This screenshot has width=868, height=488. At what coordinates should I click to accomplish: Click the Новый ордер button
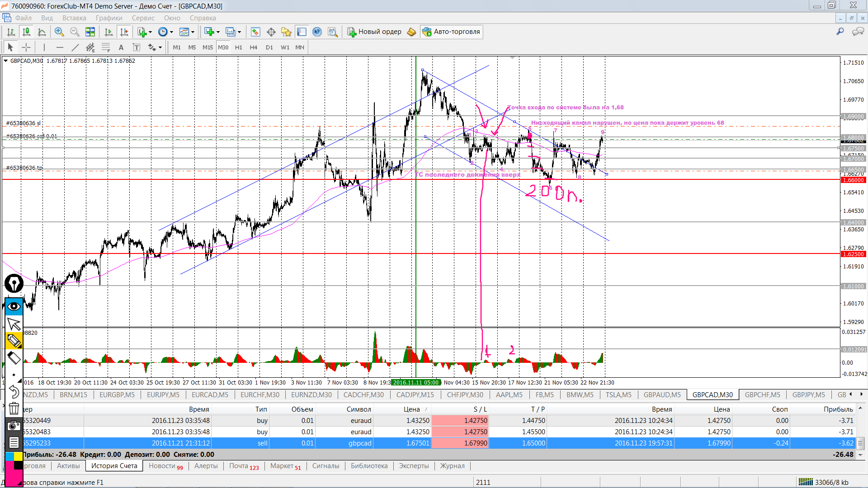click(x=374, y=32)
